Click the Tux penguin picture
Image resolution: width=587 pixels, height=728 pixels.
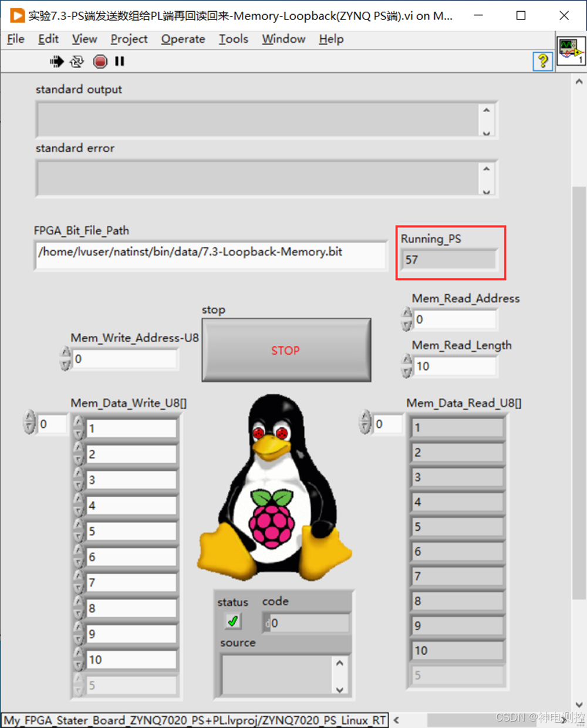click(x=274, y=488)
